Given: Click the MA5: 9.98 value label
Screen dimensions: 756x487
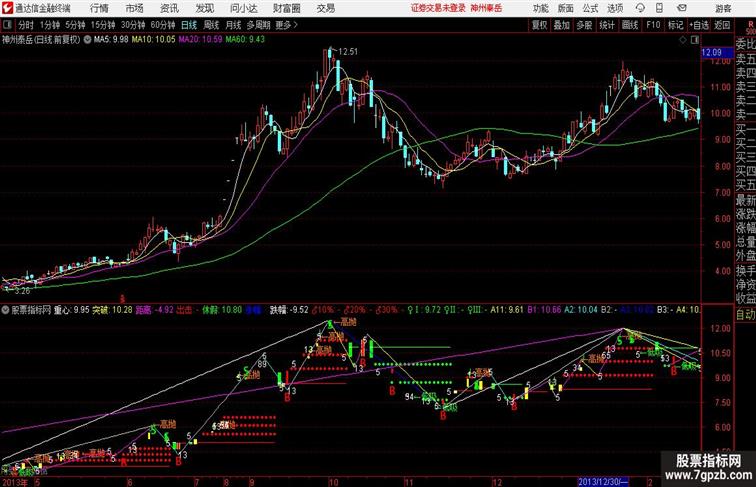Looking at the screenshot, I should pos(111,40).
